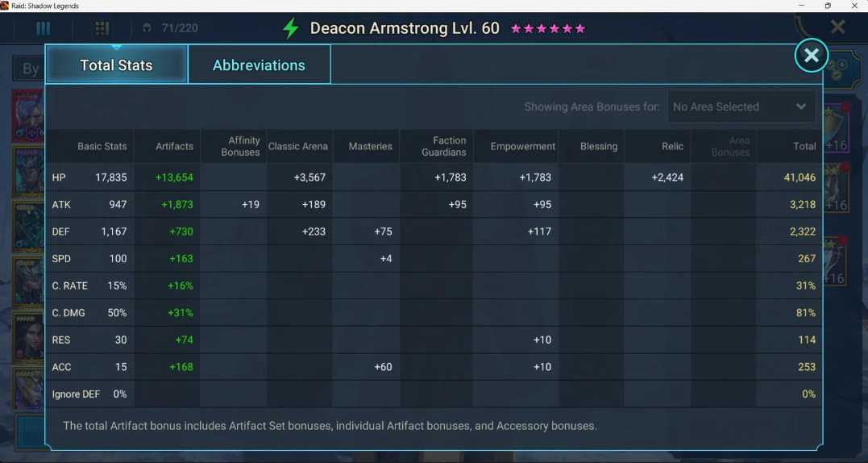Select the first champion portrait in the list
The width and height of the screenshot is (868, 463).
[x=27, y=115]
